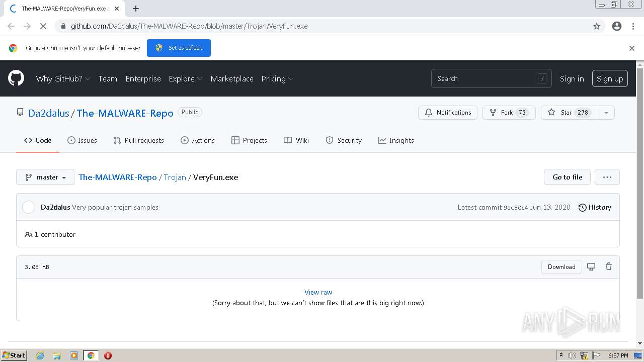Viewport: 644px width, 362px height.
Task: Open the master branch dropdown
Action: click(x=45, y=177)
